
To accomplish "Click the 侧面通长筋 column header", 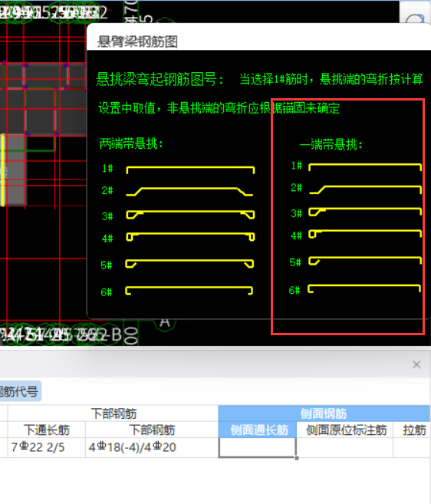I will coord(258,430).
